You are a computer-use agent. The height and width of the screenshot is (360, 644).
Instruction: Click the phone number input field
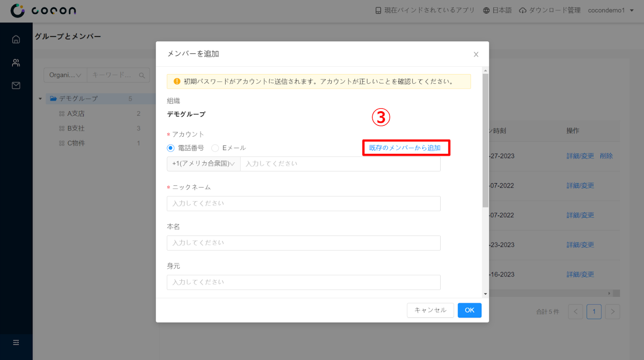[340, 164]
